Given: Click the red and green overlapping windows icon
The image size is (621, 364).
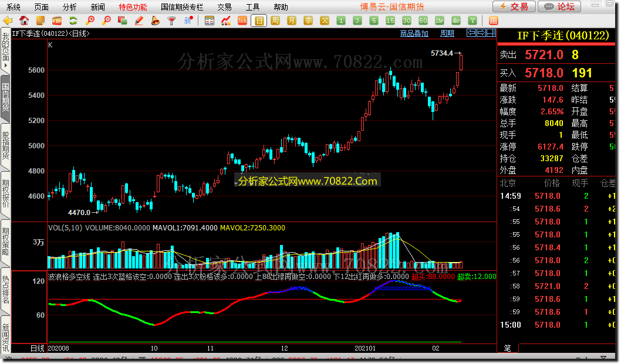Looking at the screenshot, I should pos(122,21).
